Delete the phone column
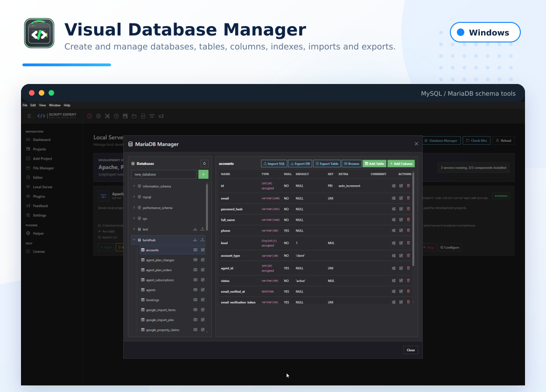Viewport: 546px width, 392px height. (x=408, y=231)
